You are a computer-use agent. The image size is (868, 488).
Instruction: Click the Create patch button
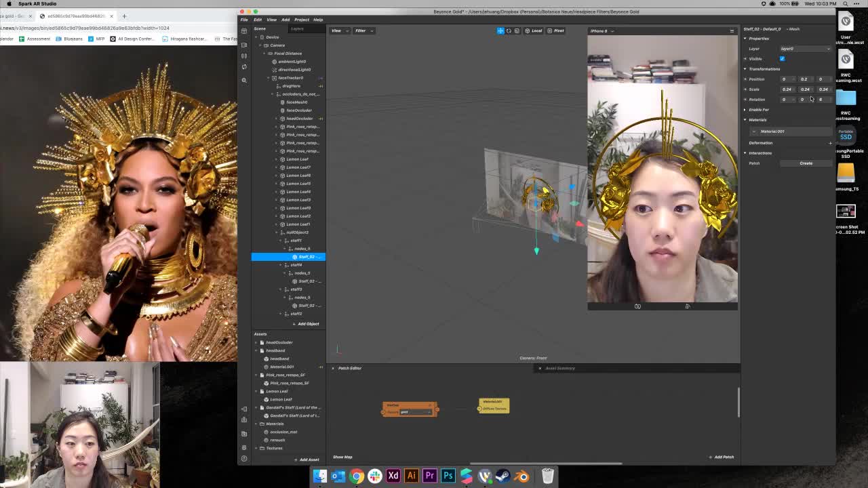(x=806, y=163)
